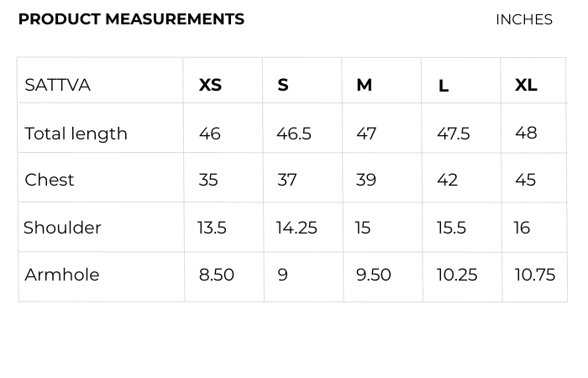
Task: Click the 46.5 total length value
Action: [x=294, y=134]
